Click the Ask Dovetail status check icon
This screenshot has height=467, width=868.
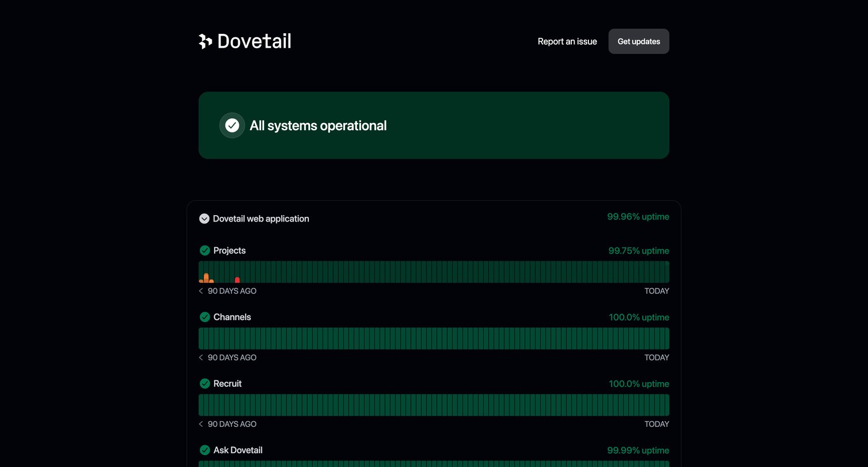(204, 450)
